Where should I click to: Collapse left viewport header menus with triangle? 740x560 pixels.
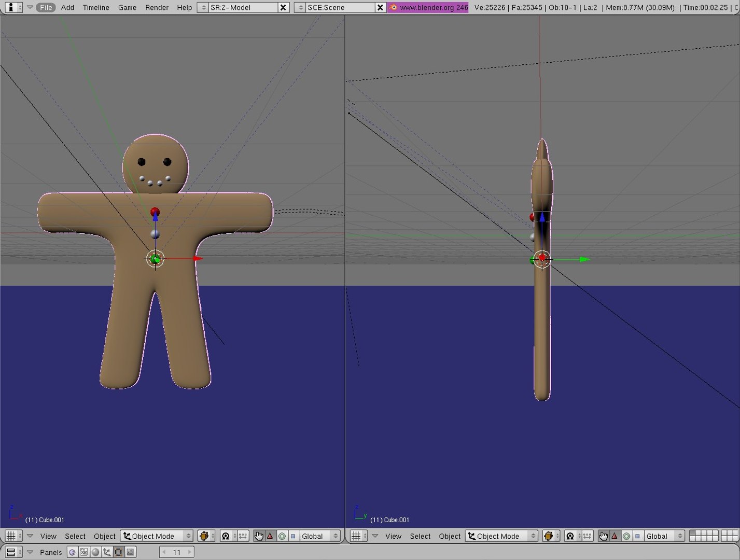(x=30, y=536)
